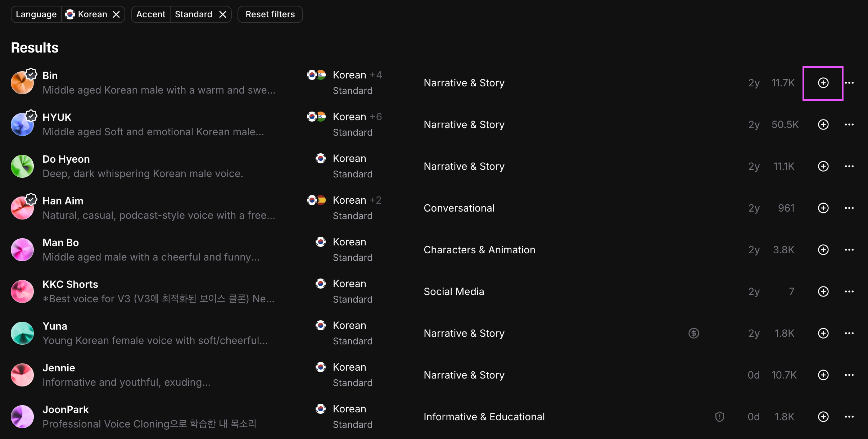
Task: Open more options menu for Man Bo
Action: tap(849, 250)
